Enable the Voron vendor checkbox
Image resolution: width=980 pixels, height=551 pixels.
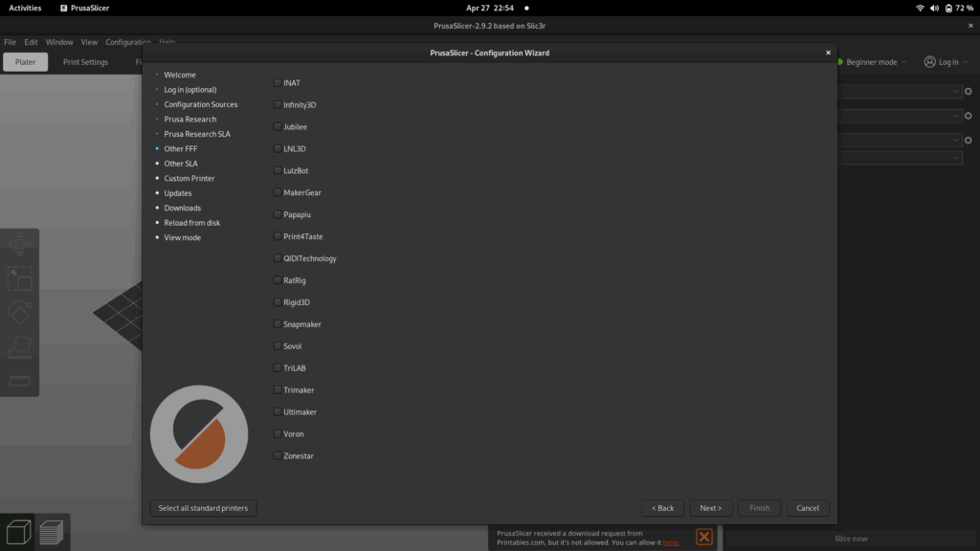coord(278,433)
